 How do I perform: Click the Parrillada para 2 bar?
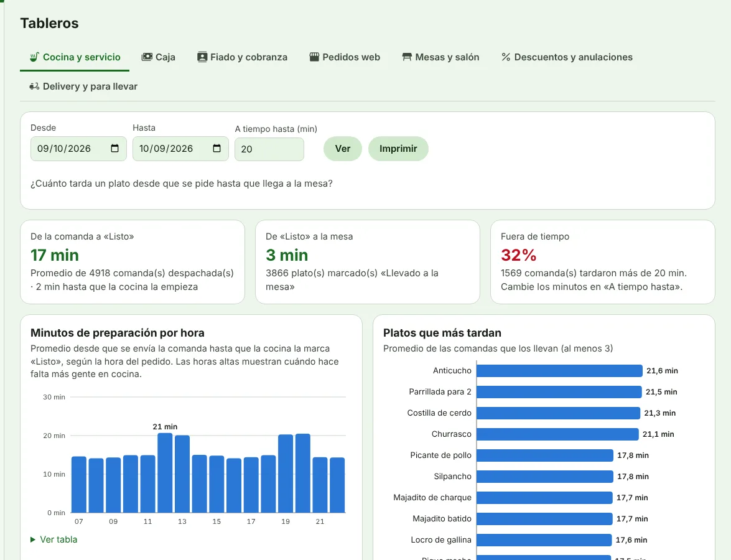coord(559,391)
